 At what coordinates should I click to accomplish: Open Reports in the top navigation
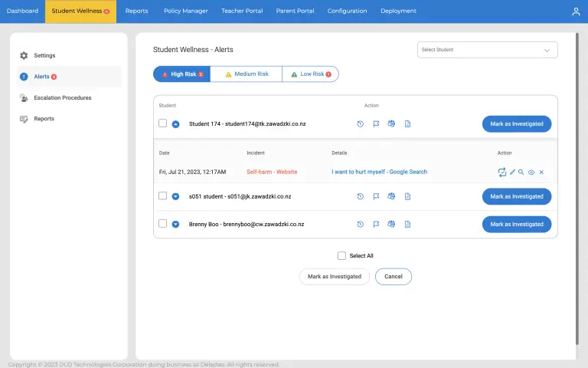click(x=136, y=11)
